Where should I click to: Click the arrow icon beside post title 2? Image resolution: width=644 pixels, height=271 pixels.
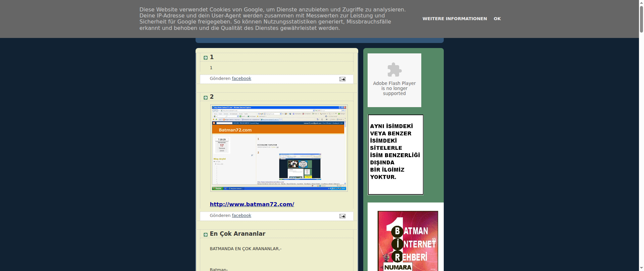206,98
